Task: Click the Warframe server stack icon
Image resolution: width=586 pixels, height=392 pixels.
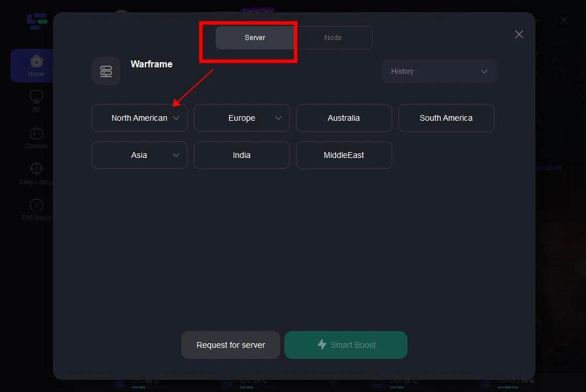Action: coord(106,71)
